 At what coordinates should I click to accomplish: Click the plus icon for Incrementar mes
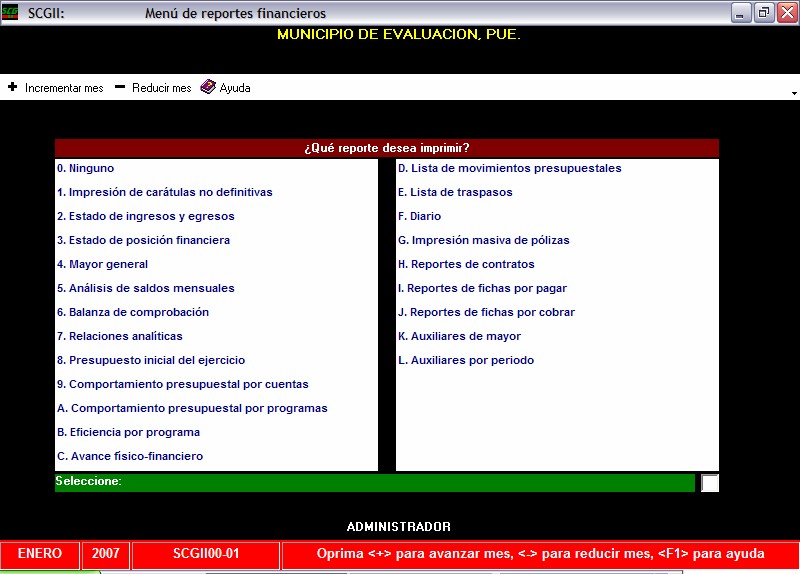click(x=13, y=87)
